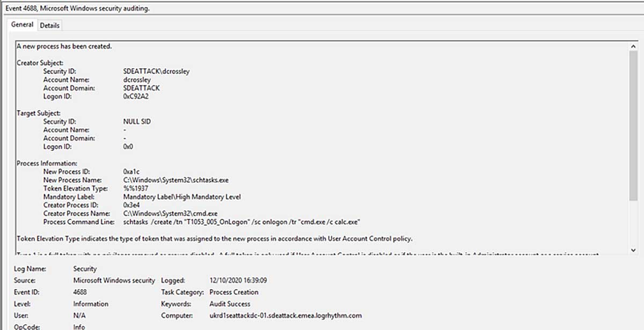Click the scrollbar up arrow
The image size is (644, 330).
click(634, 46)
